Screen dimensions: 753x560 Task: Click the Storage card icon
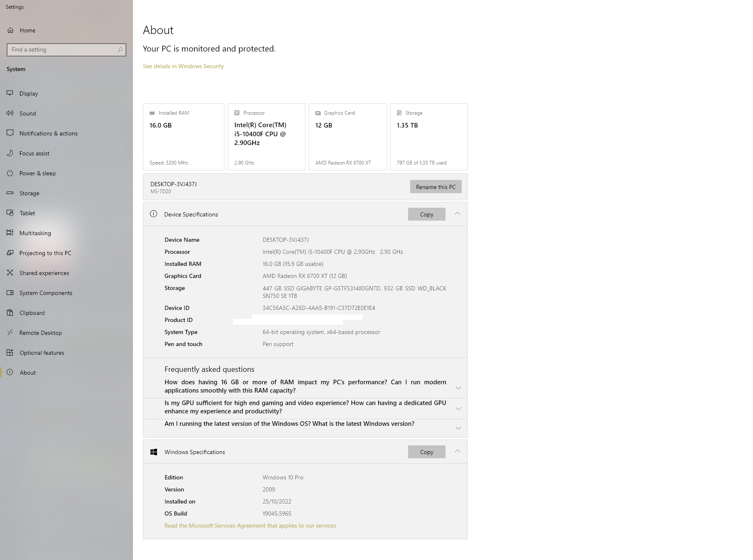399,113
